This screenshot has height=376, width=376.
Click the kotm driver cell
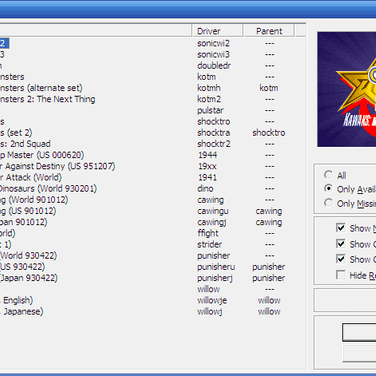(x=207, y=77)
